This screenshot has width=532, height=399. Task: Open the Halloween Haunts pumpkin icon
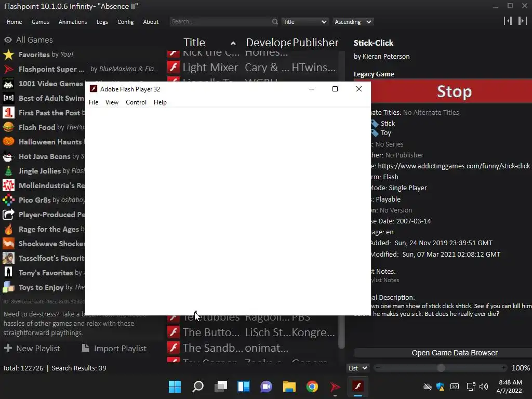[x=8, y=142]
